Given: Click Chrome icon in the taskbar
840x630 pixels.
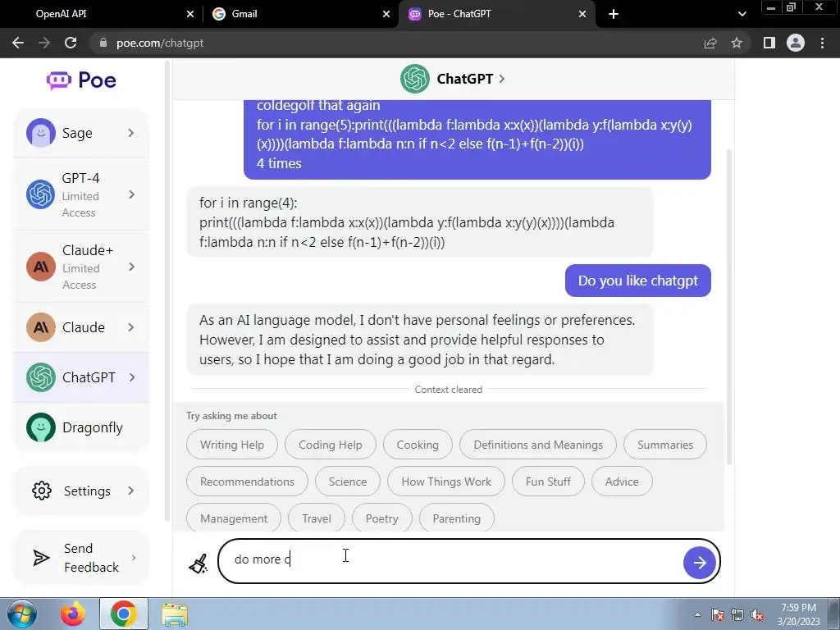Looking at the screenshot, I should (124, 614).
